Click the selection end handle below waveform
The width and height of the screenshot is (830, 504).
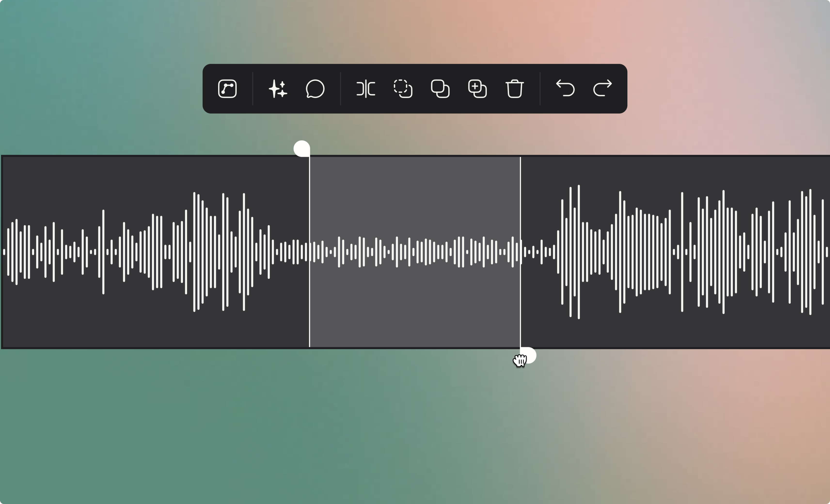pos(528,355)
